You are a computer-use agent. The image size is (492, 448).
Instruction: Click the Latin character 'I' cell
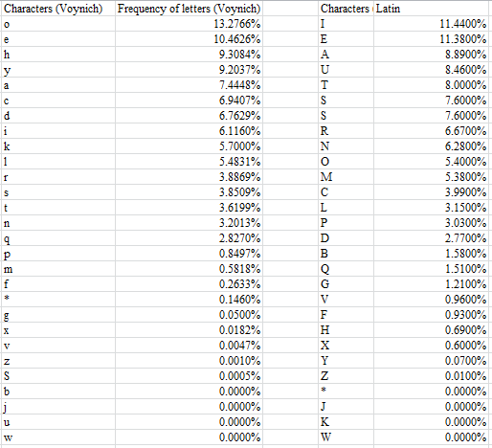pos(346,24)
